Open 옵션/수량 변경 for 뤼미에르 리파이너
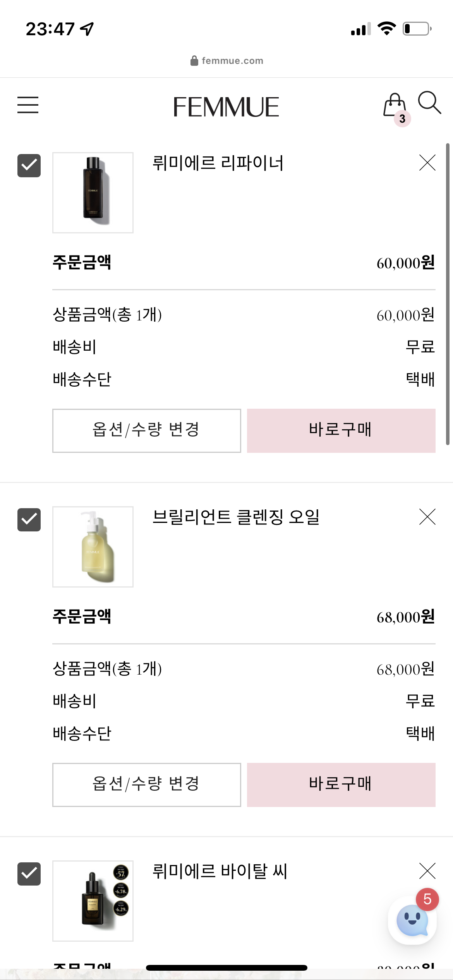The width and height of the screenshot is (453, 980). tap(147, 431)
